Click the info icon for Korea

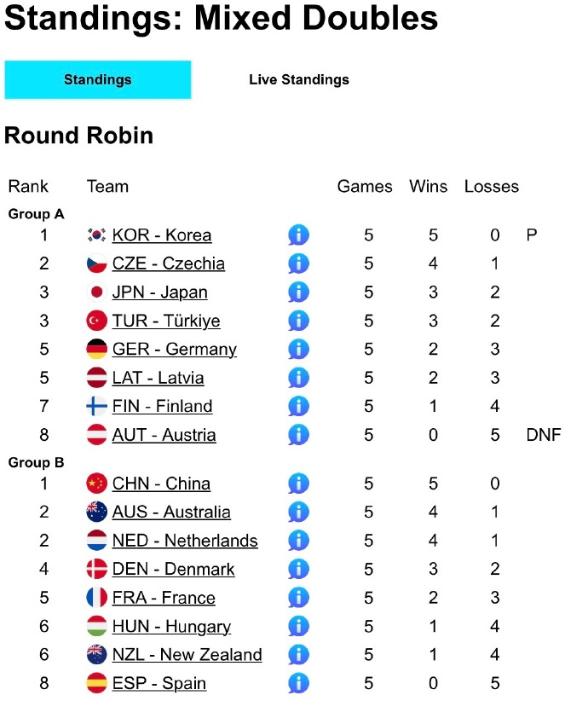298,235
